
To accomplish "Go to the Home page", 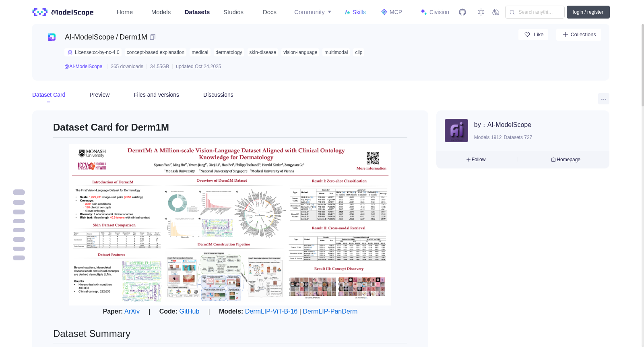I will coord(125,12).
